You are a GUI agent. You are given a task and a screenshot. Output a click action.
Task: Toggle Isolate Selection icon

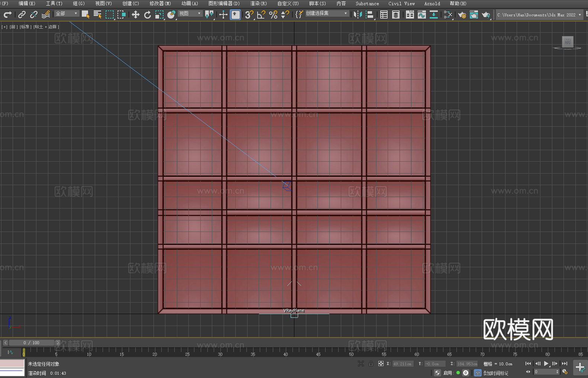(x=361, y=364)
